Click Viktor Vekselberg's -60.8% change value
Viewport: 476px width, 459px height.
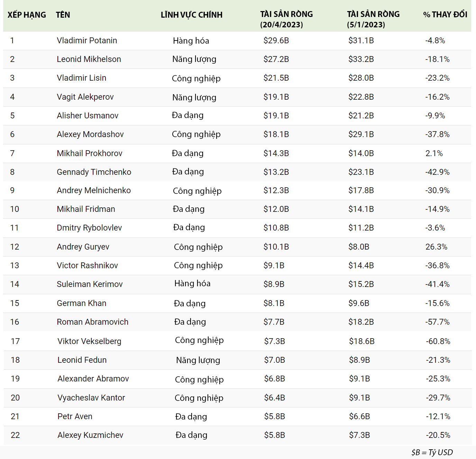coord(438,341)
